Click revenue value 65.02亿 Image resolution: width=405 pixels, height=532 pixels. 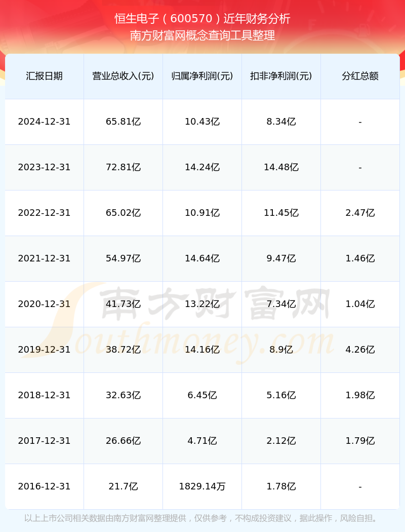point(124,213)
